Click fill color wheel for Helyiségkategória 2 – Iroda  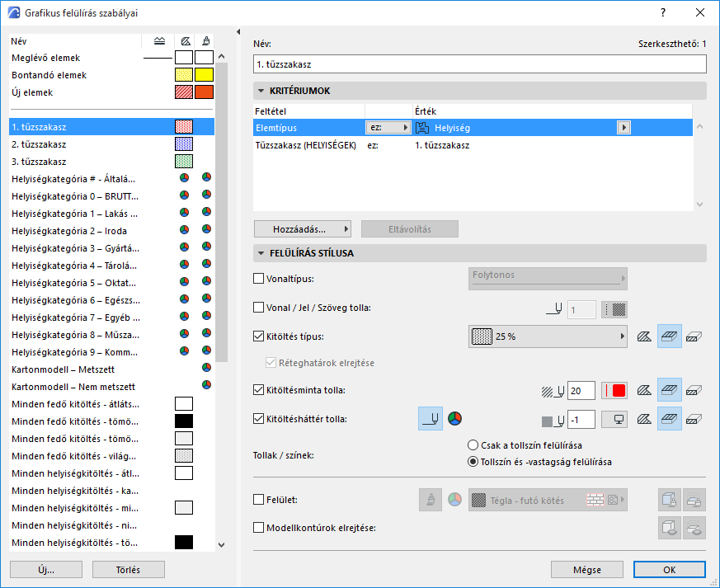pyautogui.click(x=184, y=229)
